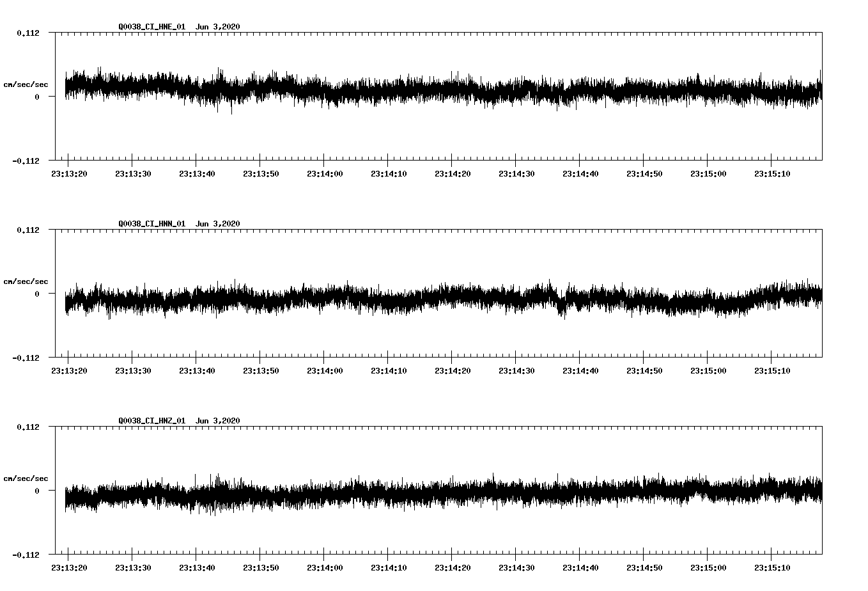Click the Q0038_CI_HNN_01 plot title
Viewport: 868px width, 591px height.
pyautogui.click(x=180, y=224)
